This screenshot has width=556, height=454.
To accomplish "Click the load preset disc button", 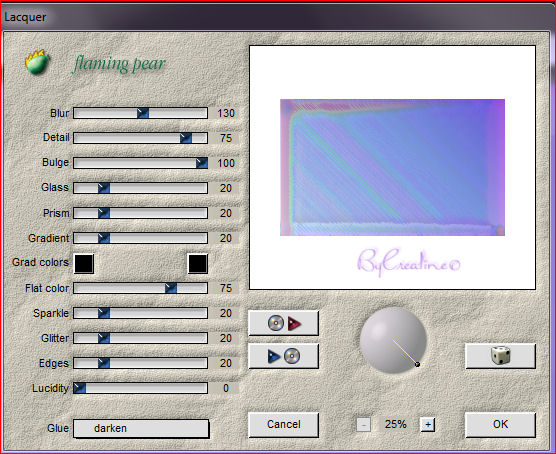I will 283,323.
